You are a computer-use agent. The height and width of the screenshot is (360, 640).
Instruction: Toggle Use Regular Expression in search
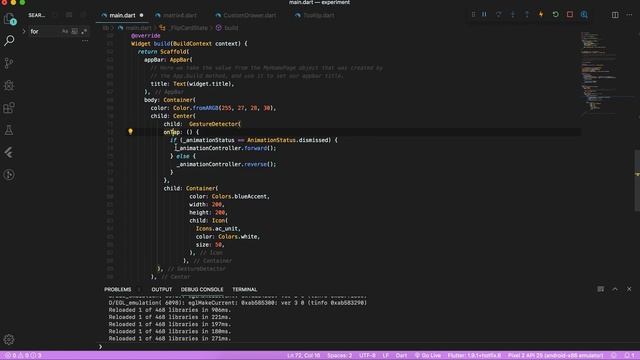coord(84,31)
